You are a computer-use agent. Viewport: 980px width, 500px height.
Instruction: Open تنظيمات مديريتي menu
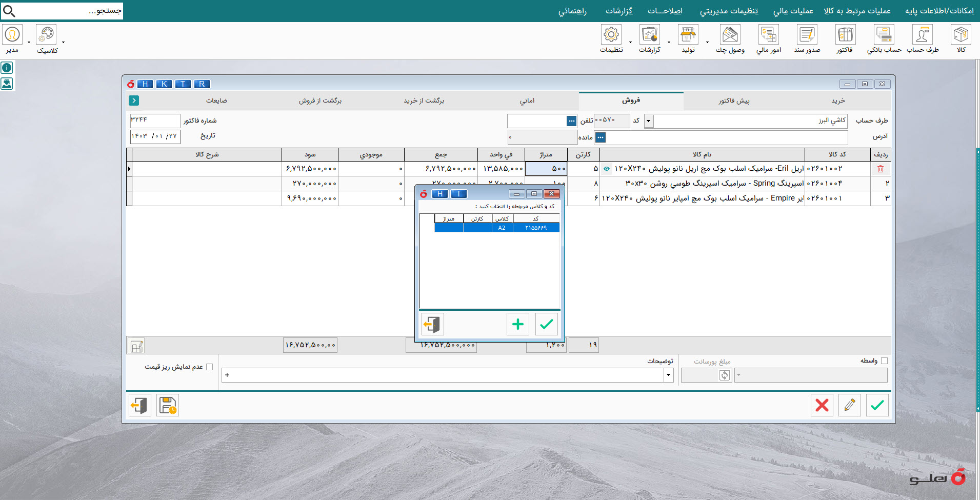(x=729, y=11)
